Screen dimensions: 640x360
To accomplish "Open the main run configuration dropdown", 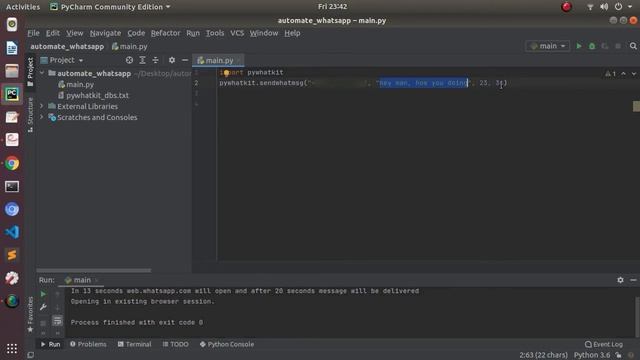I will coord(547,46).
